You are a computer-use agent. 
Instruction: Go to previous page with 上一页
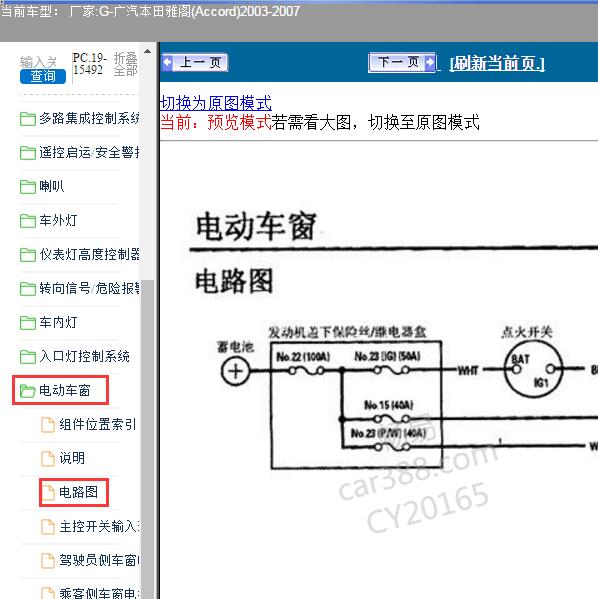click(x=195, y=62)
